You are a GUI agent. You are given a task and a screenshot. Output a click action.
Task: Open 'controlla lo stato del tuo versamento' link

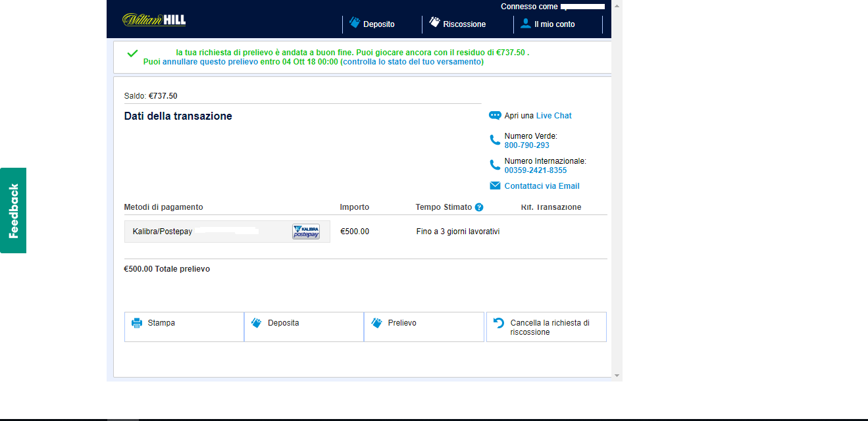point(412,62)
